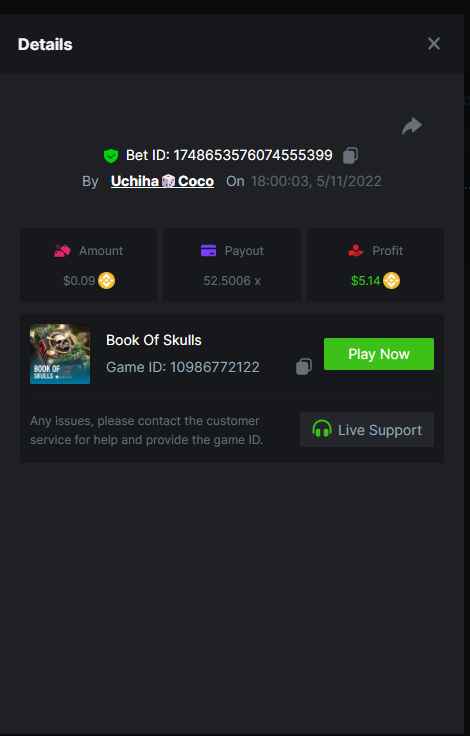
Task: Click the Game ID 10986772122 text
Action: coord(183,367)
